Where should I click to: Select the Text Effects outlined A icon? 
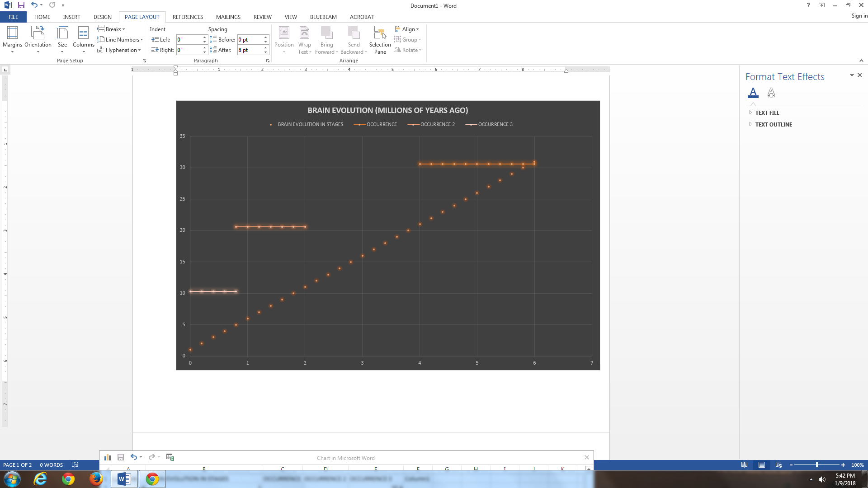pos(771,93)
